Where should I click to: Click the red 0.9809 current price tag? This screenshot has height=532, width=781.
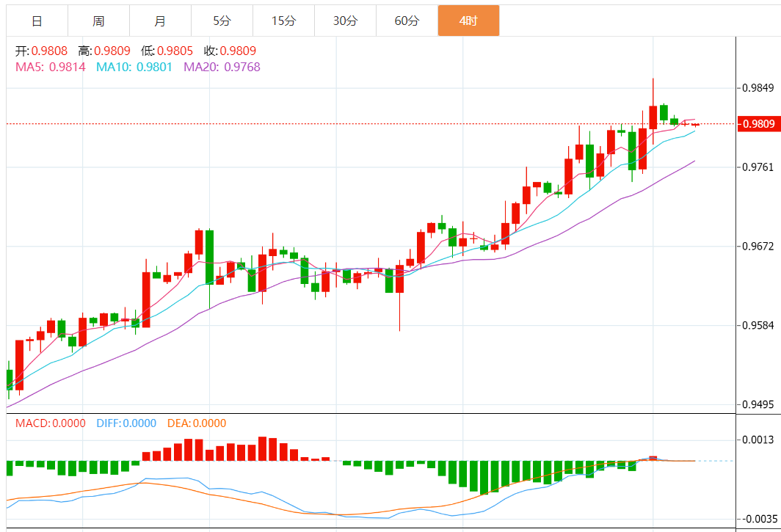point(758,123)
